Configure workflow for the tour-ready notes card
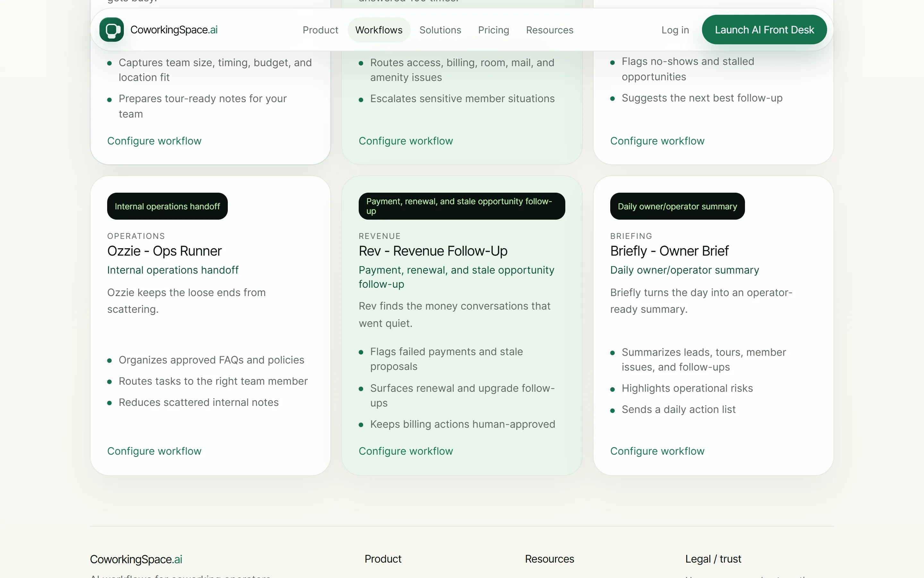Image resolution: width=924 pixels, height=578 pixels. coord(154,141)
